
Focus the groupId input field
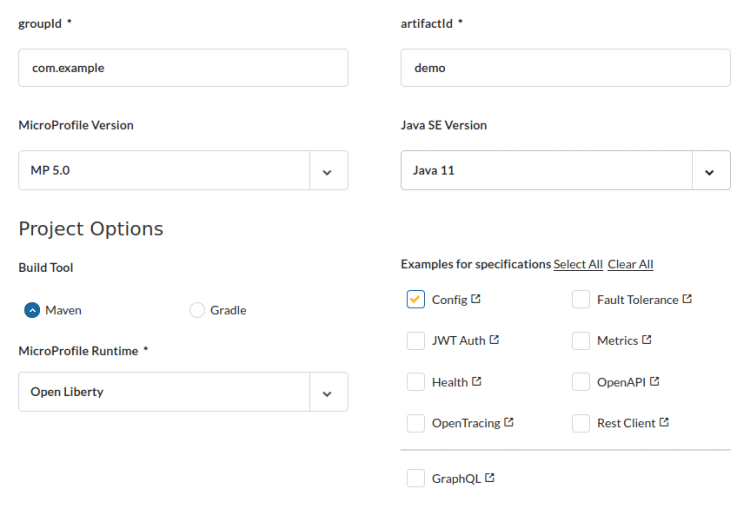click(183, 68)
